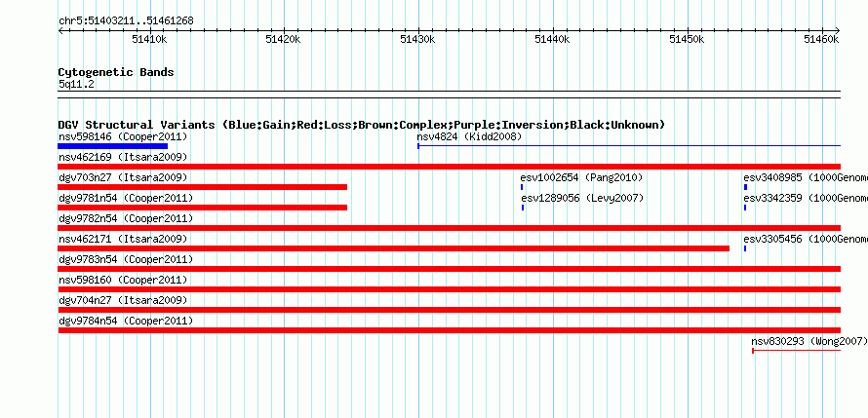Click the 51430k ruler position

[418, 39]
